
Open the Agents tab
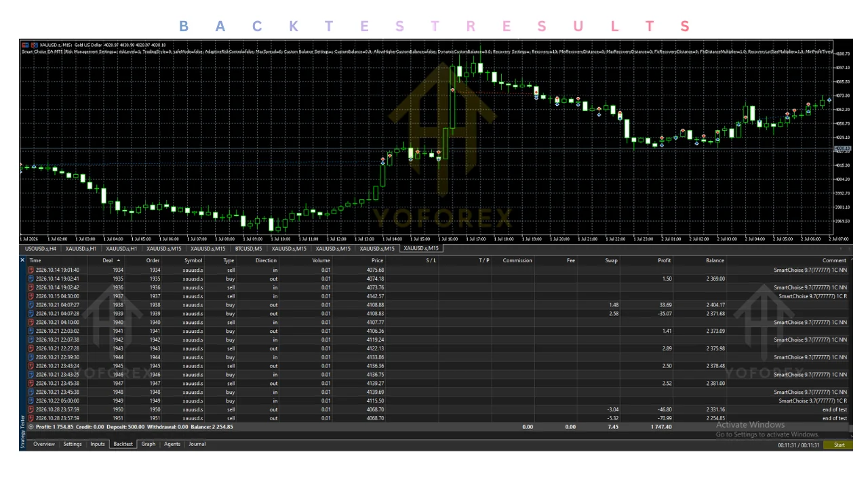(x=172, y=444)
